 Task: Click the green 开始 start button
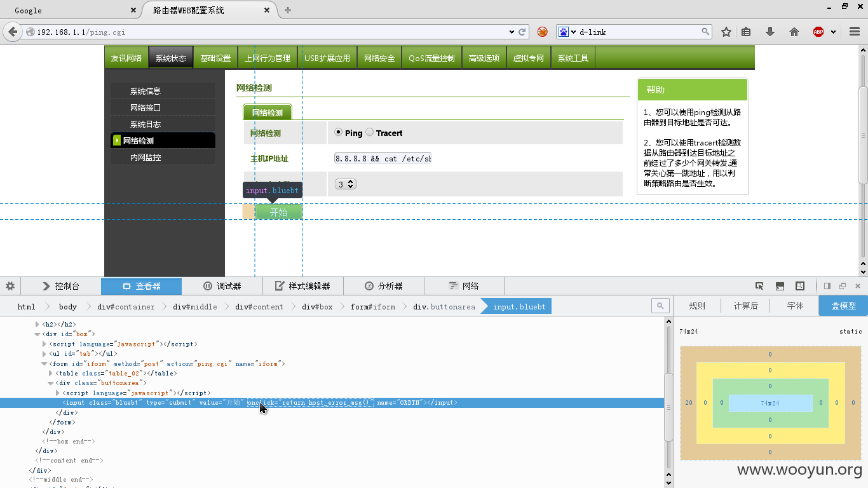pos(278,212)
